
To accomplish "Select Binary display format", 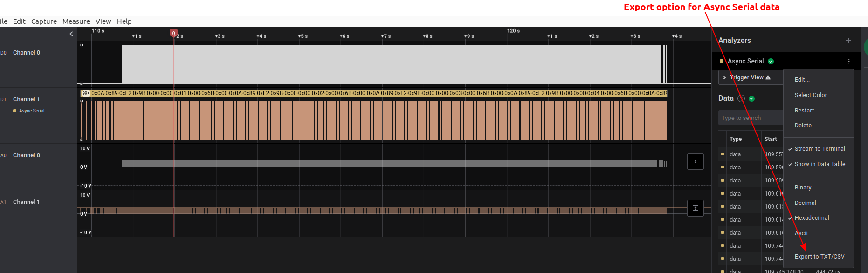I will (x=803, y=188).
